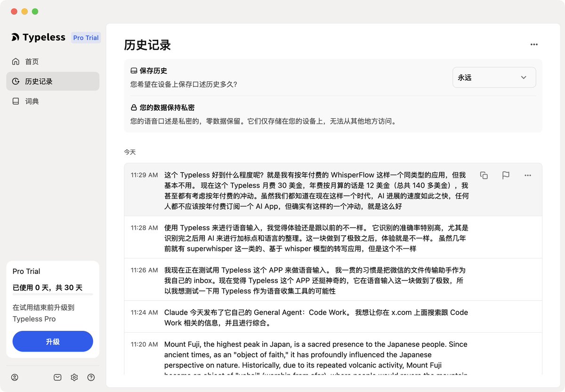The height and width of the screenshot is (392, 565).
Task: Click the history clock icon
Action: coord(16,81)
